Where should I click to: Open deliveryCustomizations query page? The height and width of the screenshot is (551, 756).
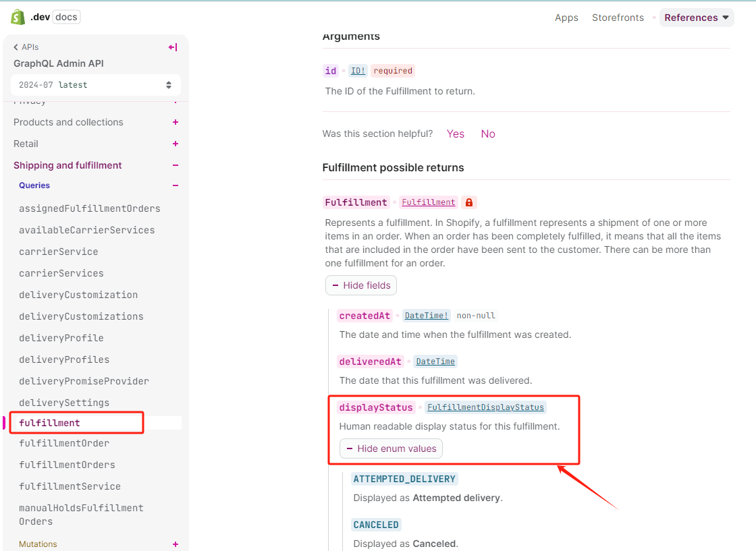pyautogui.click(x=81, y=316)
